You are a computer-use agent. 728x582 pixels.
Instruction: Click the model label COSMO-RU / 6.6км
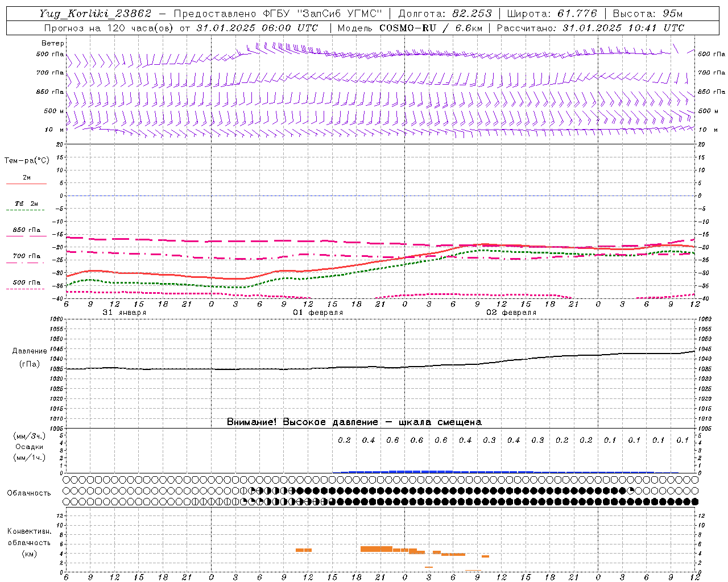pos(431,28)
